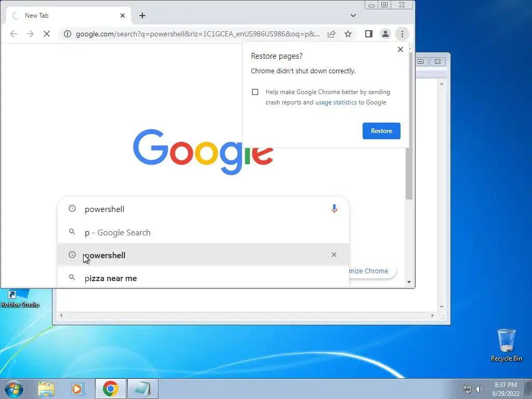Close the New Tab tab
The width and height of the screenshot is (532, 399).
(x=123, y=16)
